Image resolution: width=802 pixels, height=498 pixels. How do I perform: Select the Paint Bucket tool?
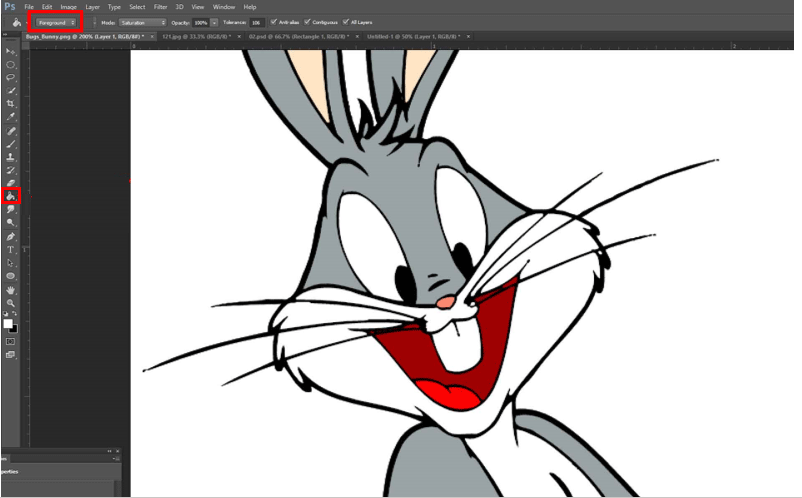10,196
